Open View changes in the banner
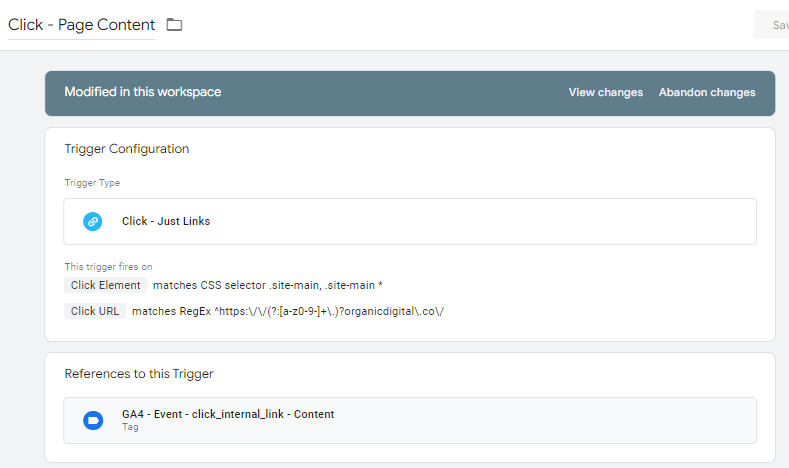This screenshot has height=468, width=789. [x=605, y=92]
